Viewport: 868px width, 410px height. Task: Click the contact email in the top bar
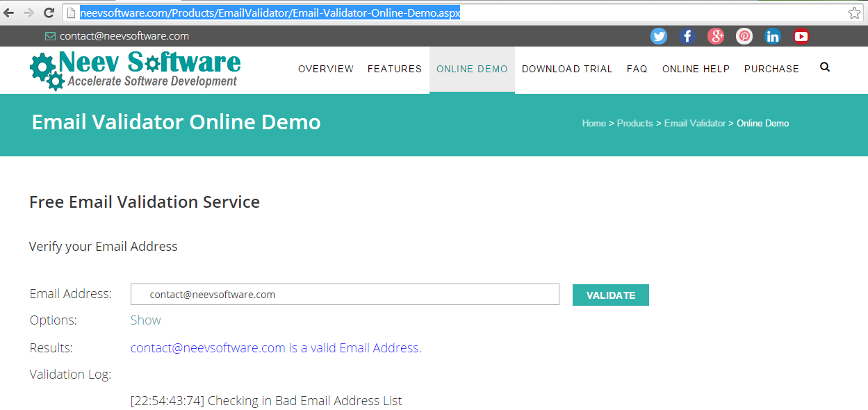(x=124, y=36)
